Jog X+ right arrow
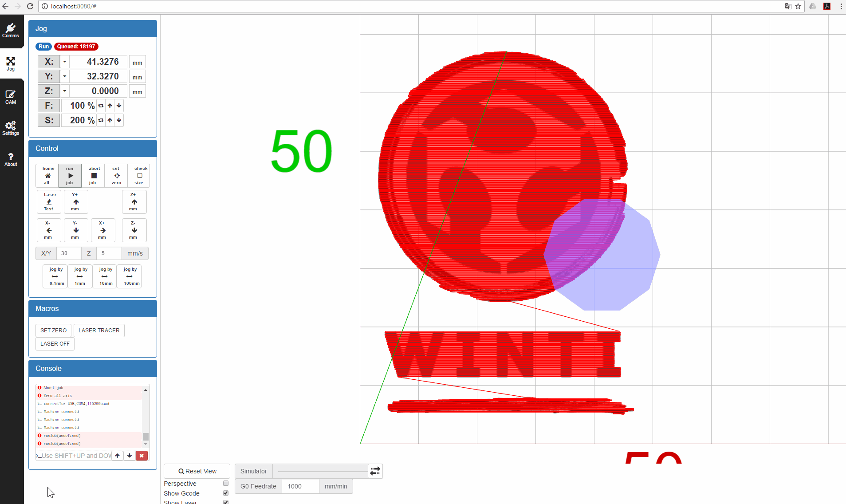 [103, 230]
